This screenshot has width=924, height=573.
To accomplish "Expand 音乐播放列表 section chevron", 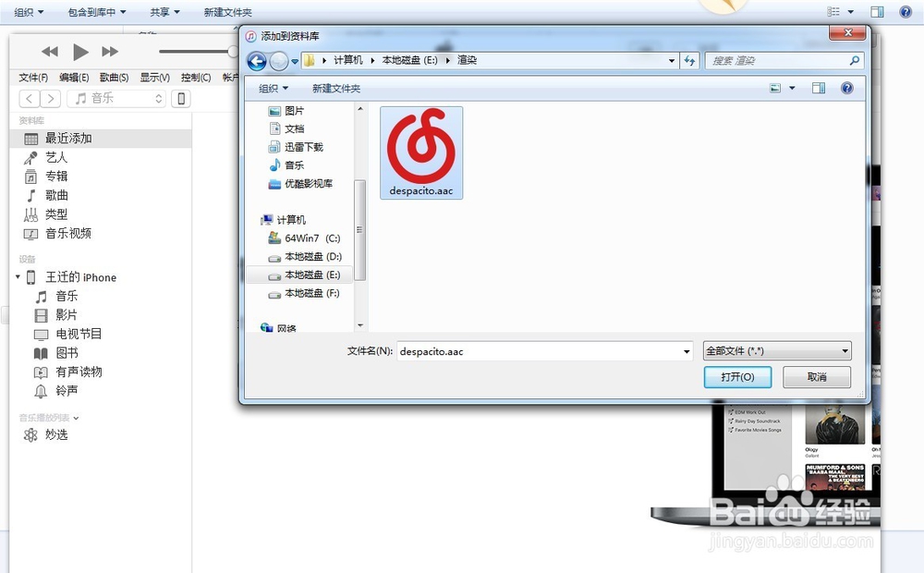I will (76, 418).
